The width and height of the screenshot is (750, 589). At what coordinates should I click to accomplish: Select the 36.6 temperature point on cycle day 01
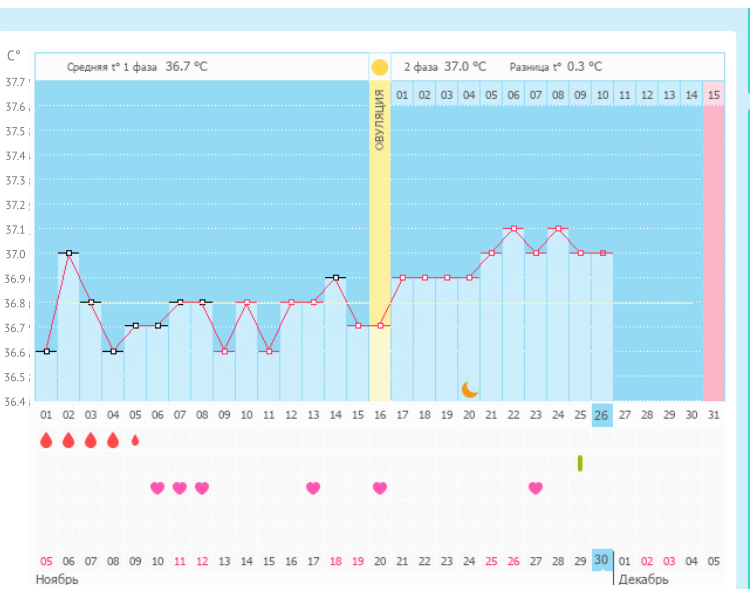46,351
